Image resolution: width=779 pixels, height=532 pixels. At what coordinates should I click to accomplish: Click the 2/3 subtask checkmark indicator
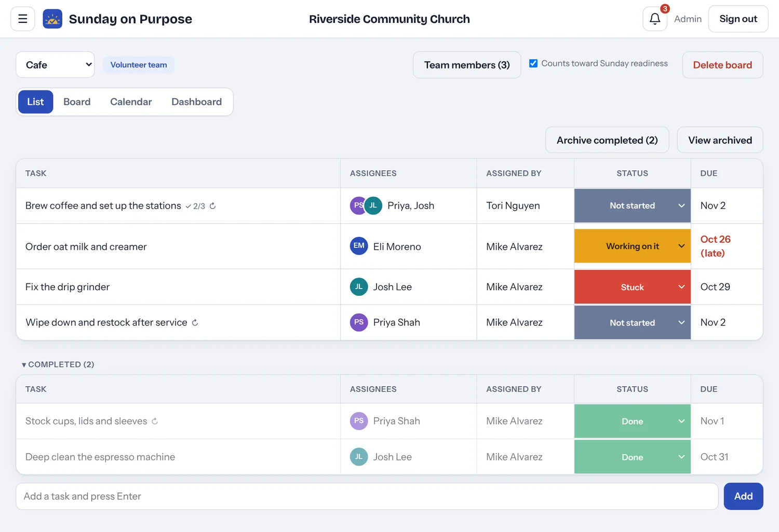point(195,206)
